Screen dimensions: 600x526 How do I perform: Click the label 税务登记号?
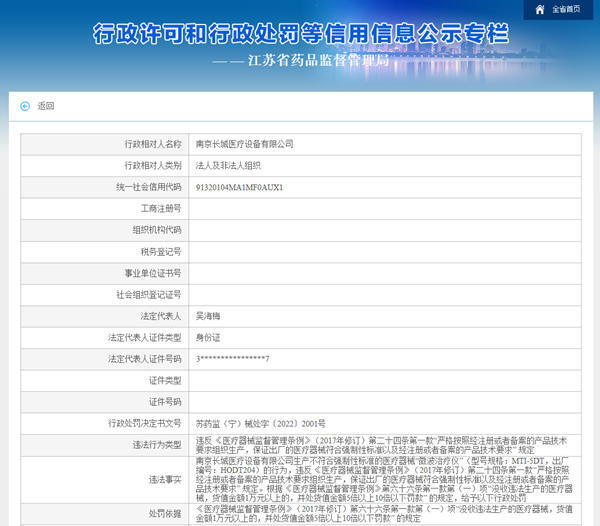[161, 252]
